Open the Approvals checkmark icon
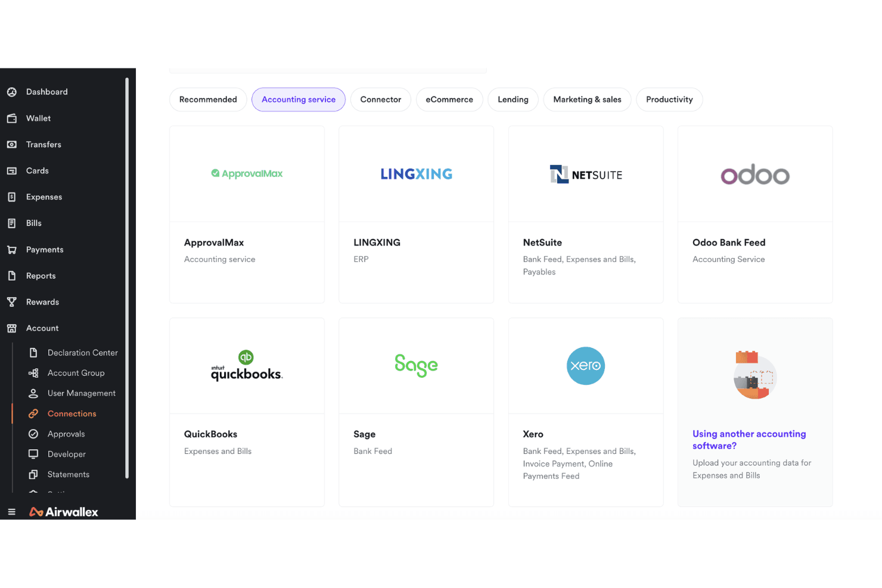Screen dimensions: 882x588 point(33,434)
